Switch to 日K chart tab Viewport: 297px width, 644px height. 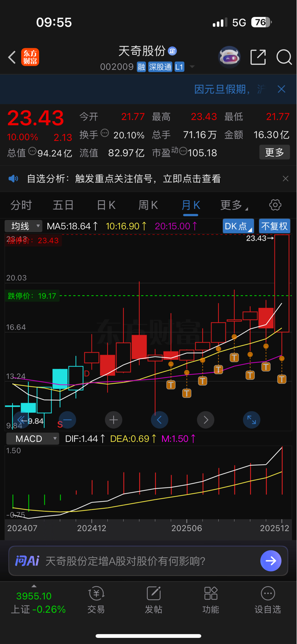click(x=106, y=205)
